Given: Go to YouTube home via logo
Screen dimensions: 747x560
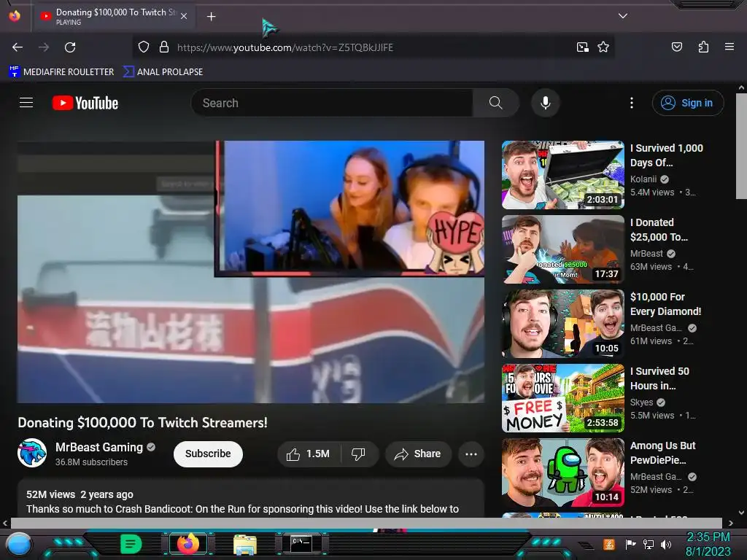Looking at the screenshot, I should (x=85, y=103).
